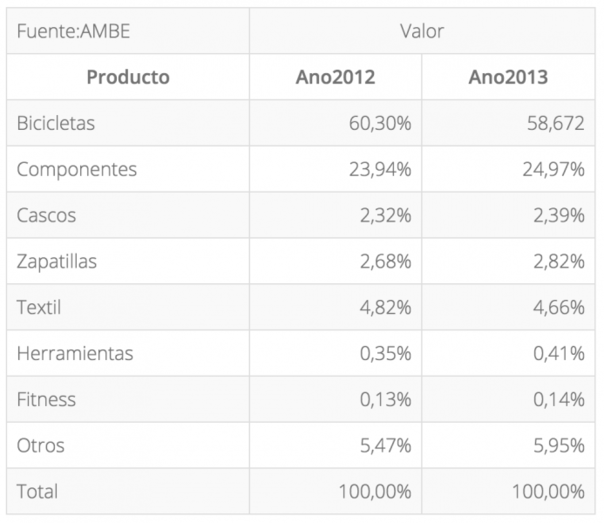Screen dimensions: 604x523
Task: Click the 5,95% Otros value
Action: (559, 446)
